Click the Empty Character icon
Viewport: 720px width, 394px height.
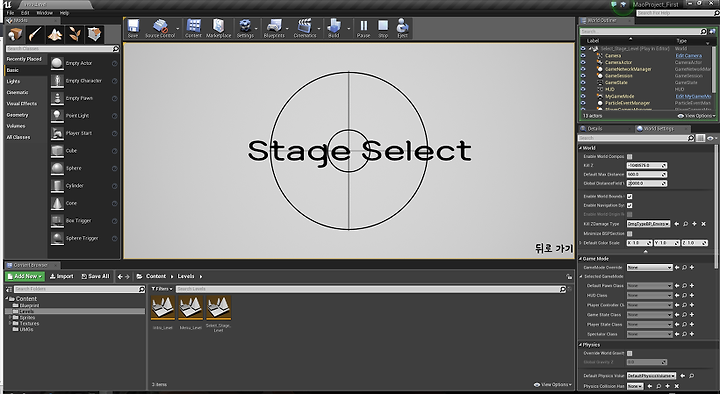(x=57, y=81)
